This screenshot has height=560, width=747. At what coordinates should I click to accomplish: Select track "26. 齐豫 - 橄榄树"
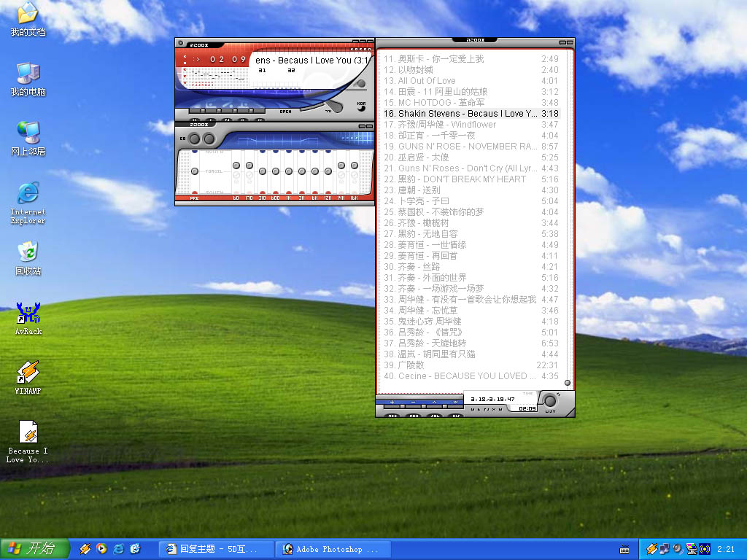tap(471, 223)
